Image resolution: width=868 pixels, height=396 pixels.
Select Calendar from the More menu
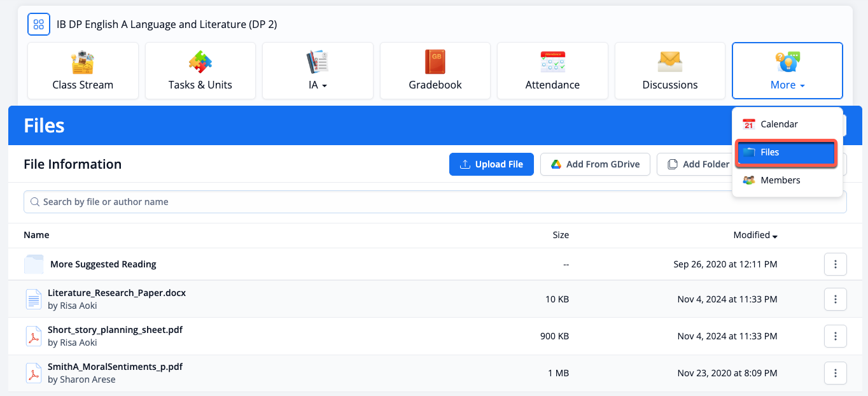tap(779, 124)
